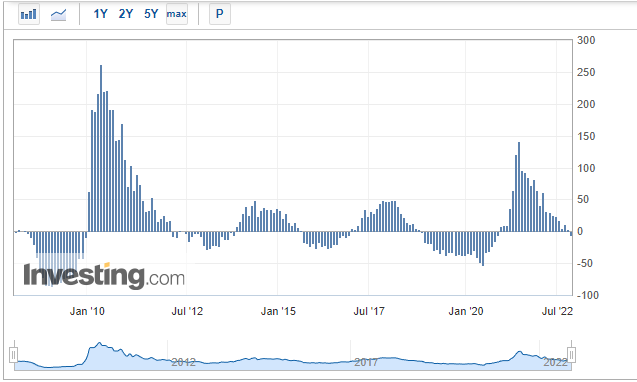Click the peak bar of 2021
The image size is (637, 382).
519,187
